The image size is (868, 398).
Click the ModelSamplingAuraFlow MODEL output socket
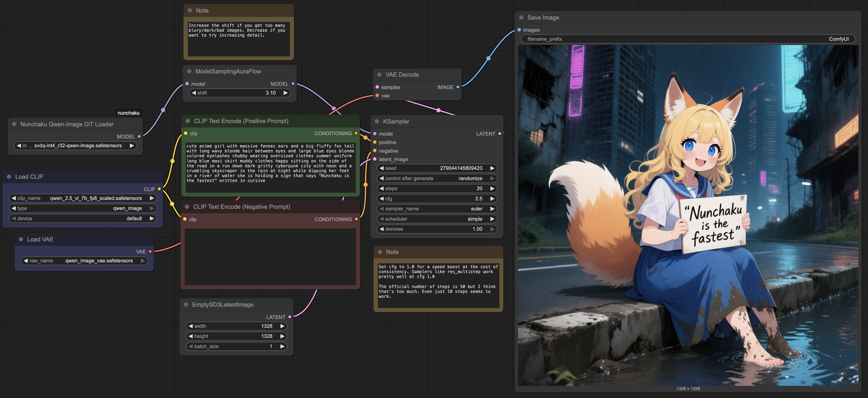point(293,84)
